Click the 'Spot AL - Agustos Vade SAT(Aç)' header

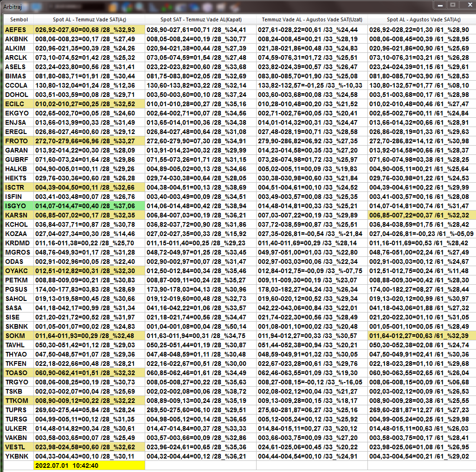423,19
